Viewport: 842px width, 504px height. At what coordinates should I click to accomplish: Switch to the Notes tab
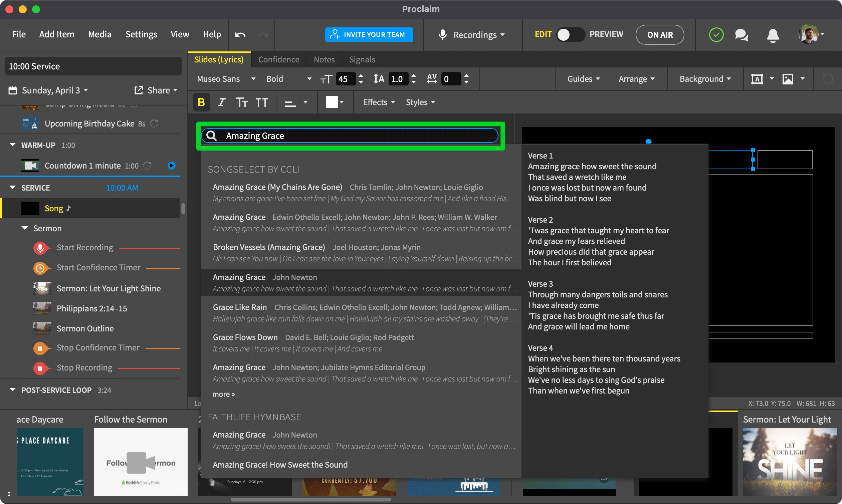click(324, 60)
